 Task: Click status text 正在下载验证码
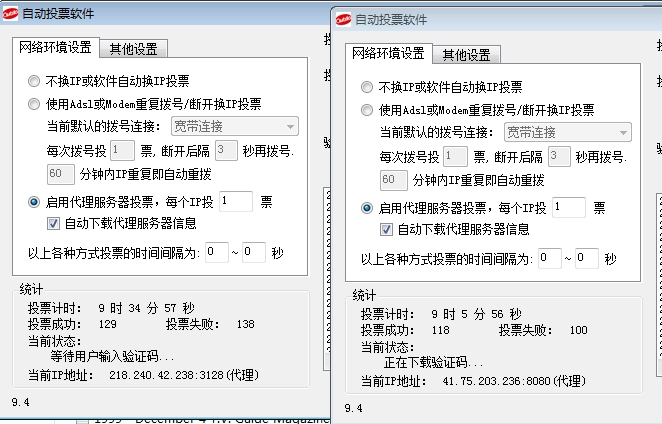tap(433, 363)
